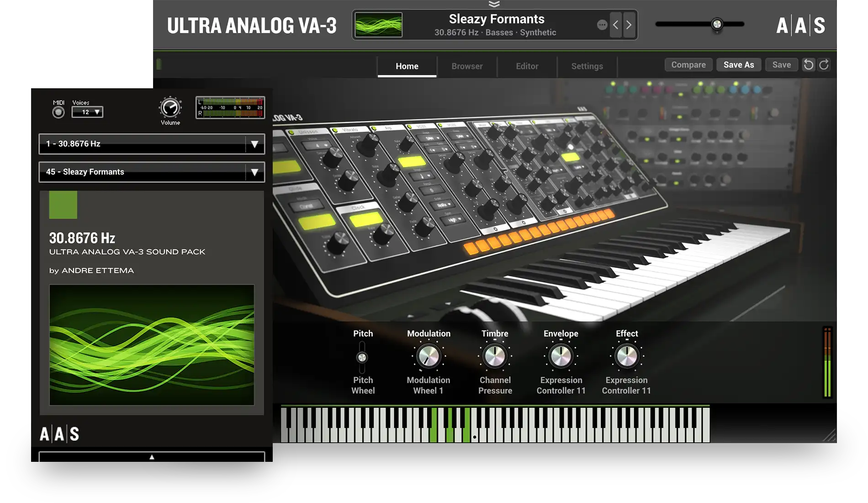Click the Volume knob in the side panel
Screen dimensions: 868x503
pos(170,108)
